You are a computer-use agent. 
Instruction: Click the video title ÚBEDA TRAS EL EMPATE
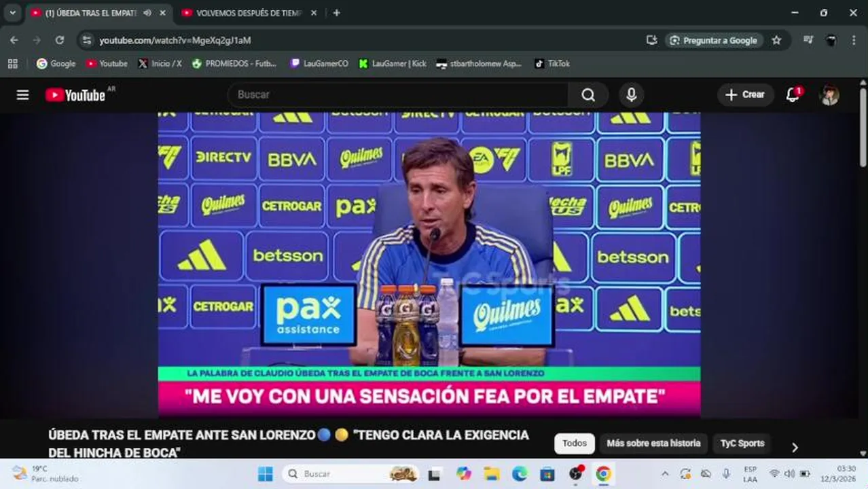coord(289,443)
